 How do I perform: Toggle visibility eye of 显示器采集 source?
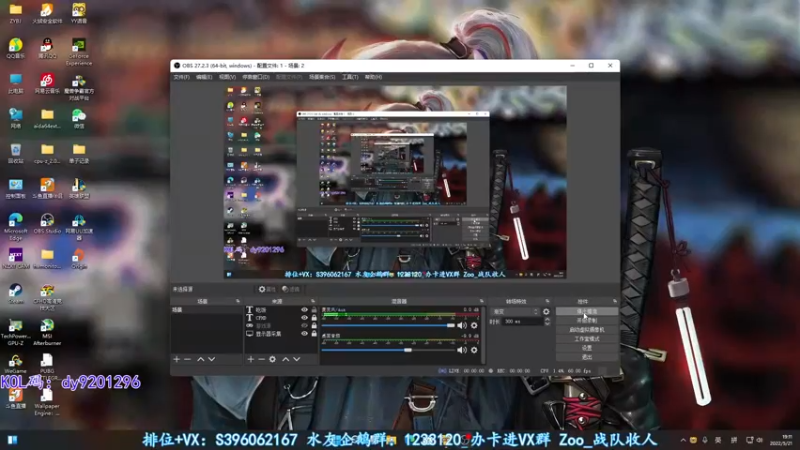click(x=304, y=334)
